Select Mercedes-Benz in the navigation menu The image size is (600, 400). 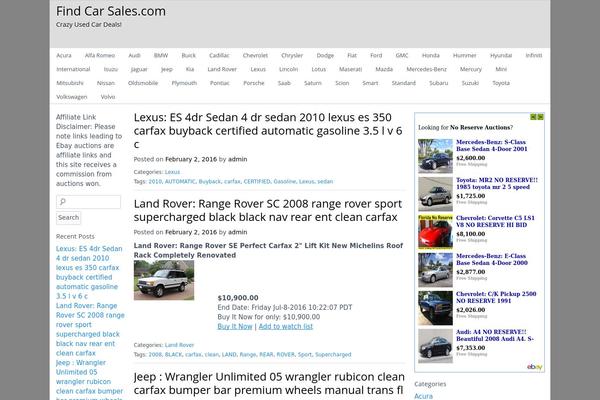point(426,69)
